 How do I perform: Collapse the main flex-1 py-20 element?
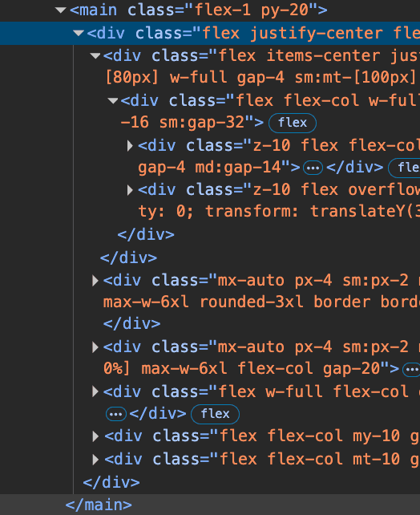coord(61,10)
